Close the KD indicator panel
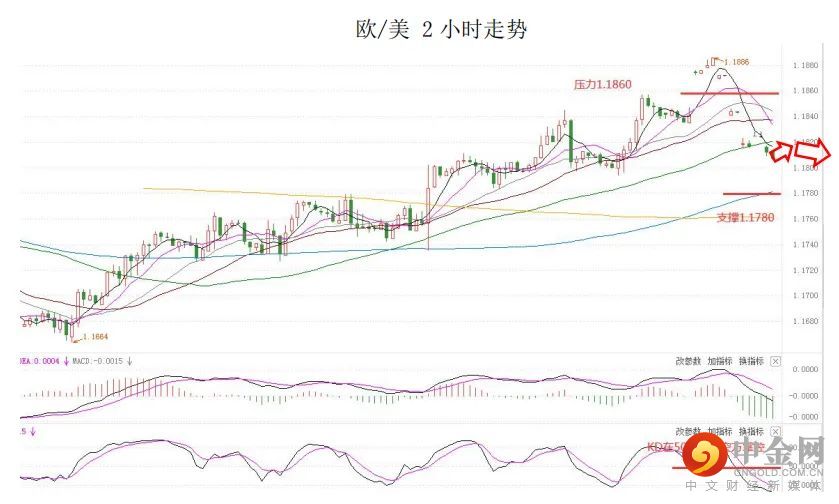This screenshot has height=504, width=839. tap(775, 431)
